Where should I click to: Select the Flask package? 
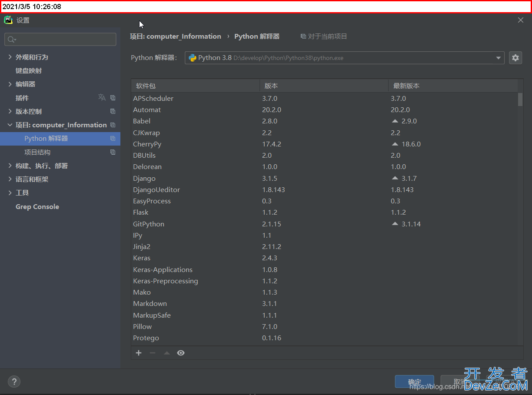[x=324, y=212]
